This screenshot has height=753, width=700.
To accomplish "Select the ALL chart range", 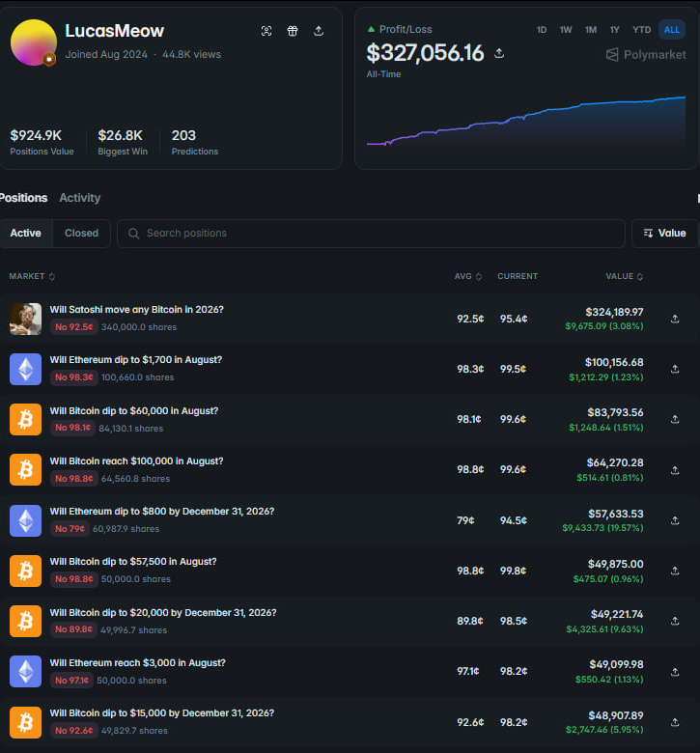I will 672,30.
